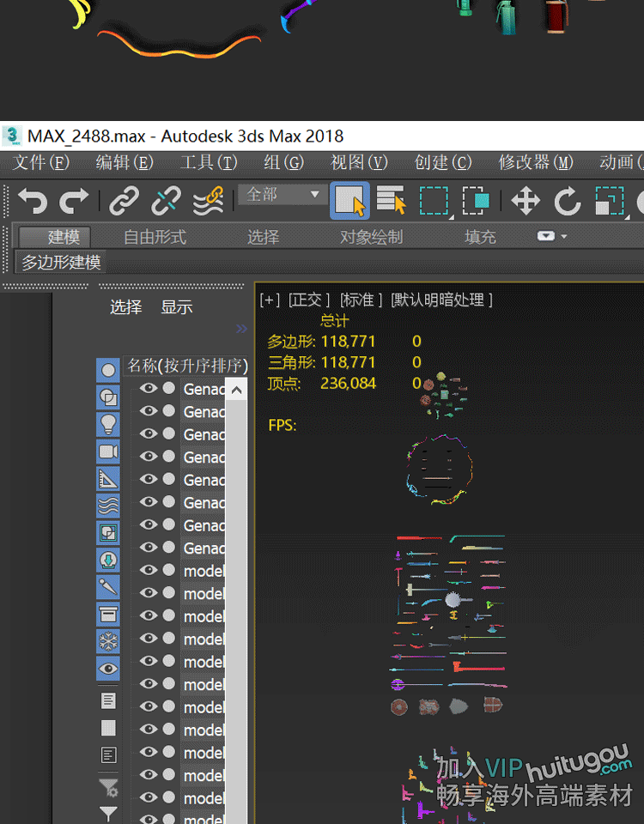Open the Select by Name list tool

392,200
